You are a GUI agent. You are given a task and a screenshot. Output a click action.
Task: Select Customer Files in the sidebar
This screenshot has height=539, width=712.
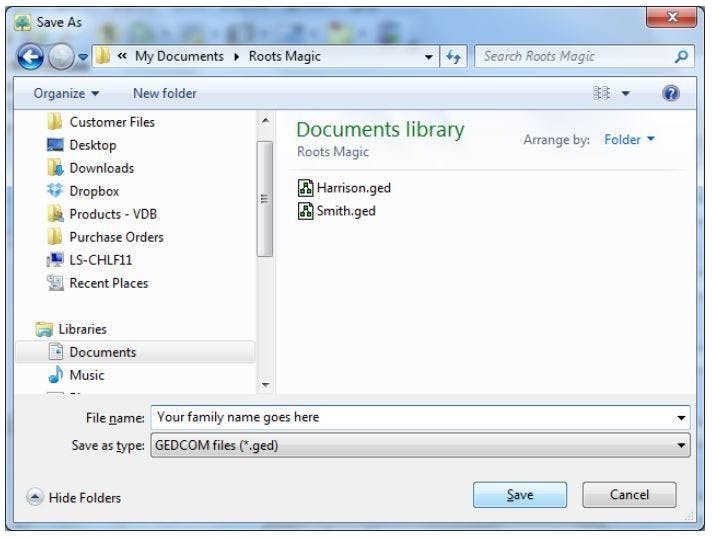pos(112,122)
